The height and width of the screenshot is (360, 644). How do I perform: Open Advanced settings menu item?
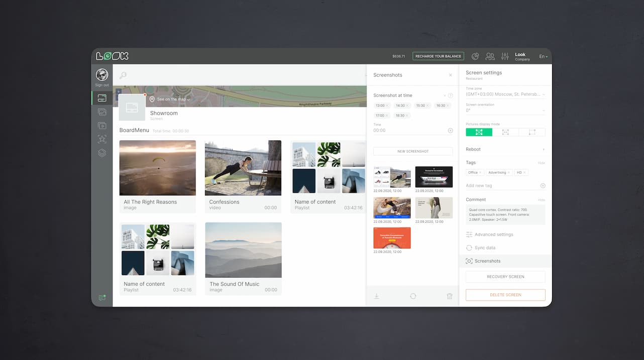[x=493, y=234]
